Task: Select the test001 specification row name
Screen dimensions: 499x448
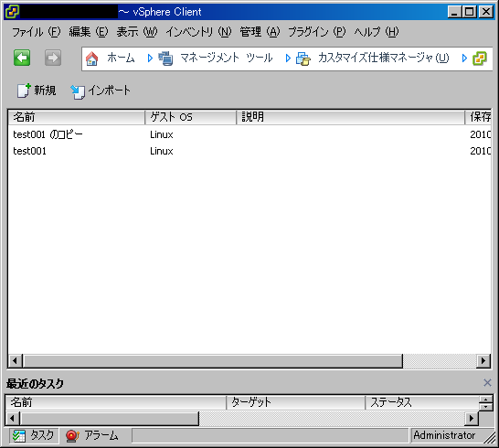Action: point(29,151)
